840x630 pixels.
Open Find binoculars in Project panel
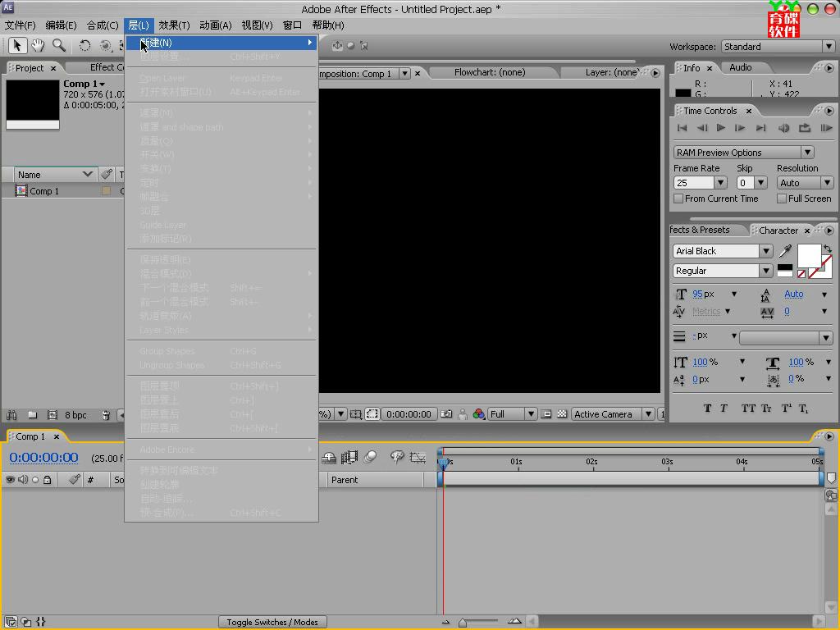(11, 414)
